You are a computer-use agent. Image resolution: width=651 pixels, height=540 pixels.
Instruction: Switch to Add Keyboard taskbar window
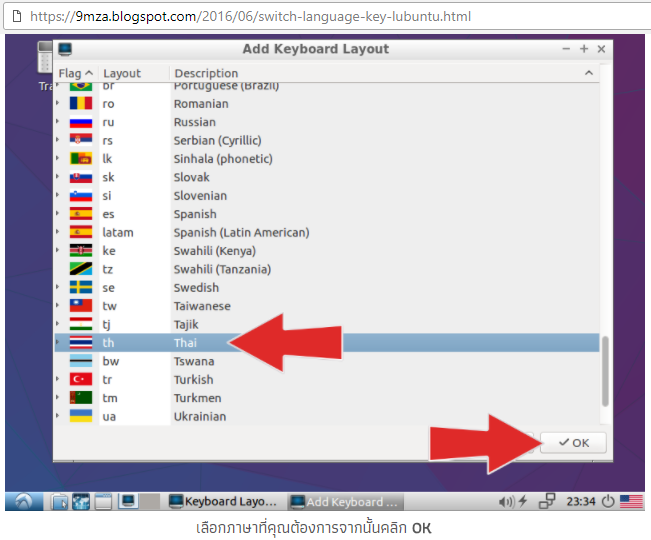point(343,501)
